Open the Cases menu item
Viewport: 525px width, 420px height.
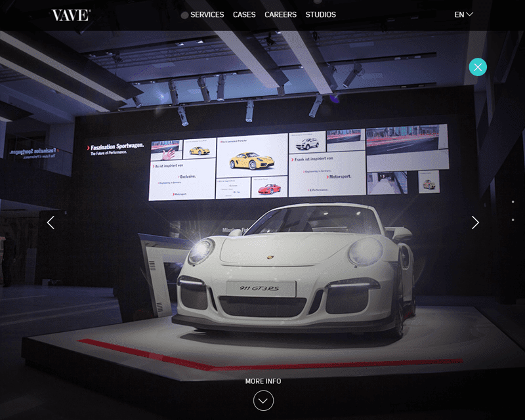(x=244, y=14)
